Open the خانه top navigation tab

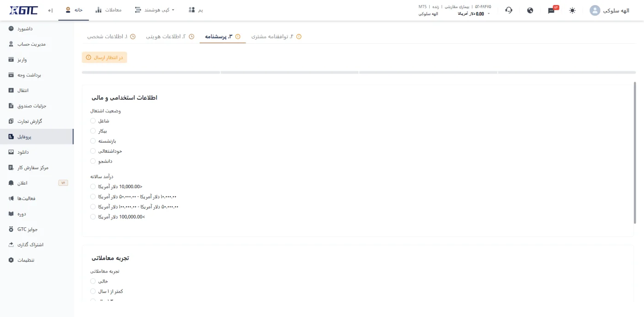(74, 10)
